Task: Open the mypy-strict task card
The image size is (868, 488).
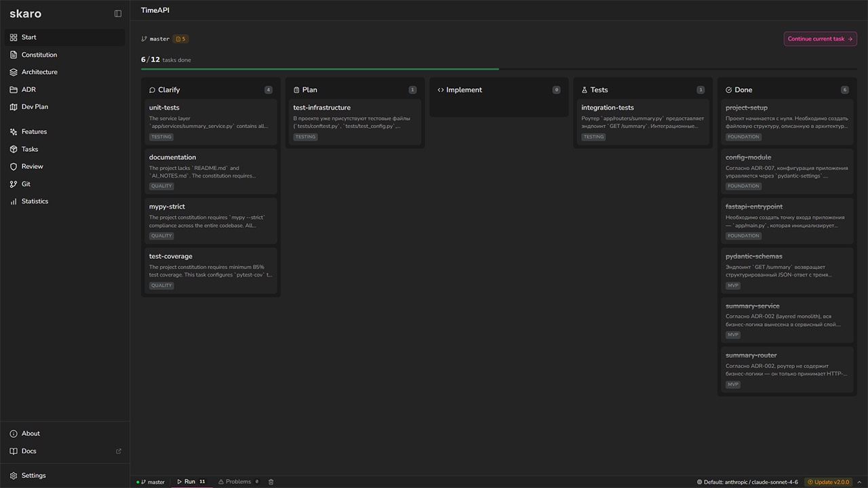Action: point(210,221)
